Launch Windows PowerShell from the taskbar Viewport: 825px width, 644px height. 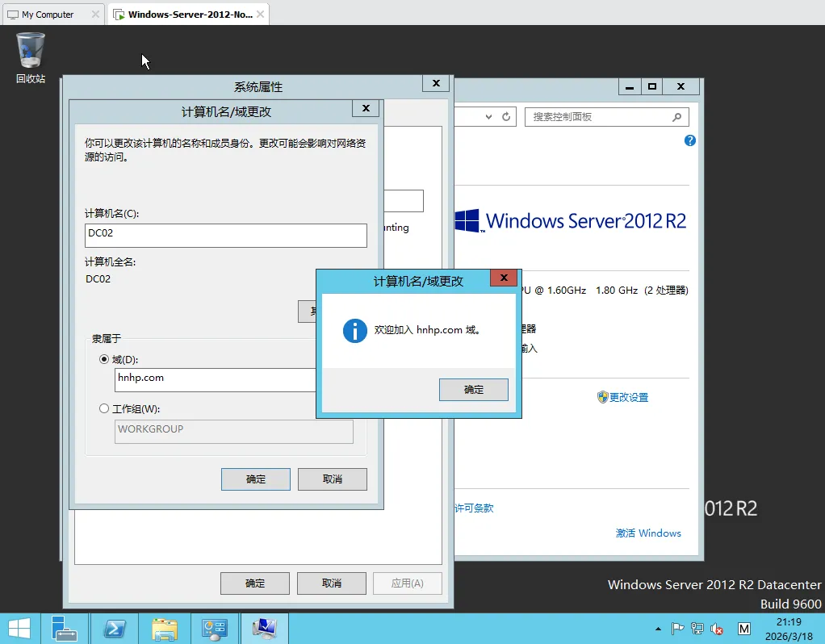tap(115, 628)
